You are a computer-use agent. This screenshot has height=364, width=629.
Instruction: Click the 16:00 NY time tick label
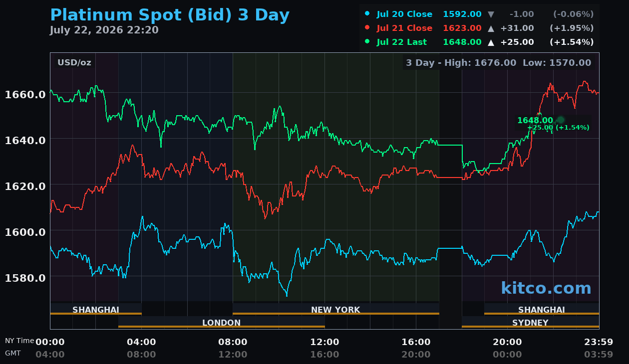tap(416, 342)
